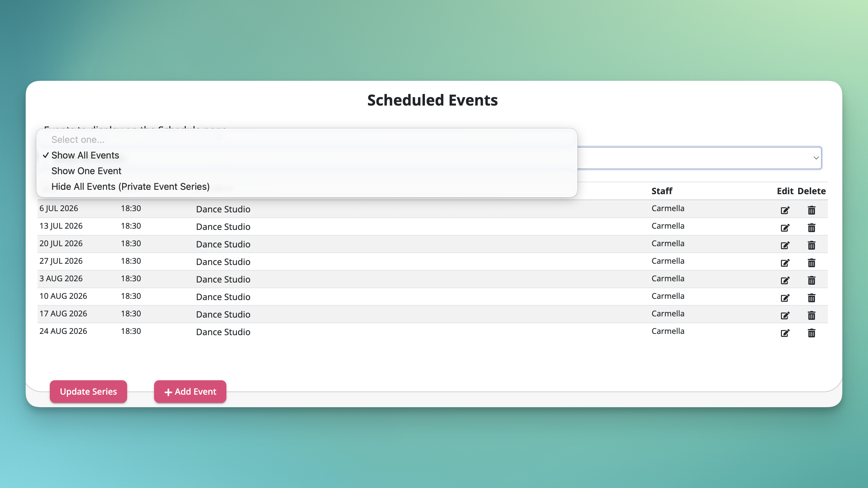Delete the 17 AUG 2026 event
Image resolution: width=868 pixels, height=488 pixels.
click(811, 315)
